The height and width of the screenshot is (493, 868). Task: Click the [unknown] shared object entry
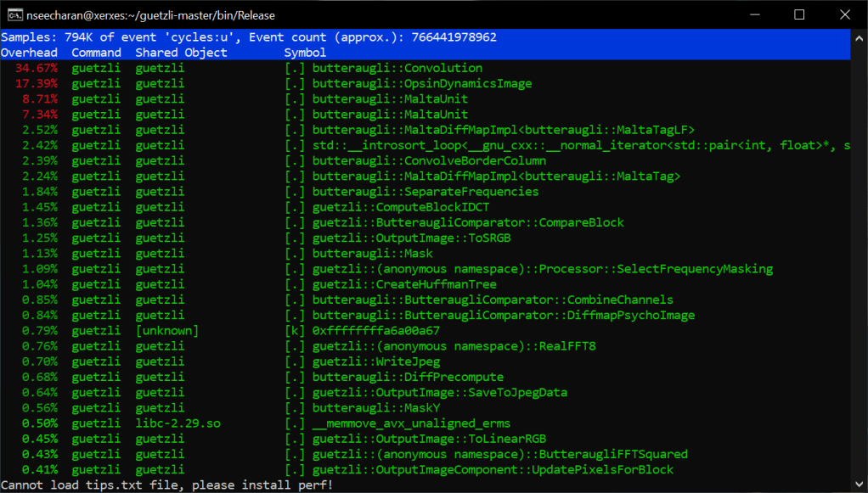click(x=166, y=330)
